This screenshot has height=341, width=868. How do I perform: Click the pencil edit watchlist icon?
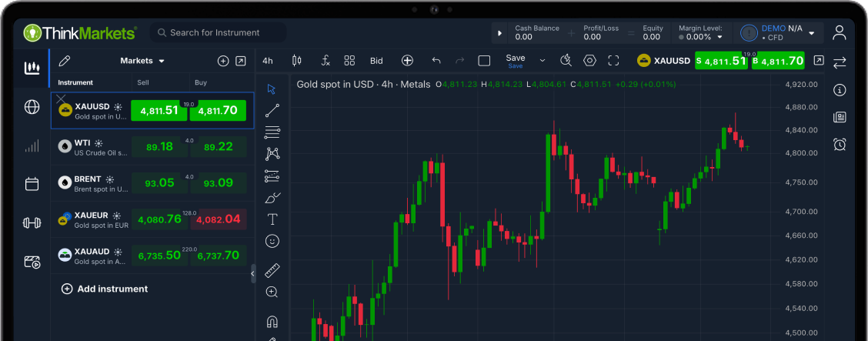click(64, 61)
